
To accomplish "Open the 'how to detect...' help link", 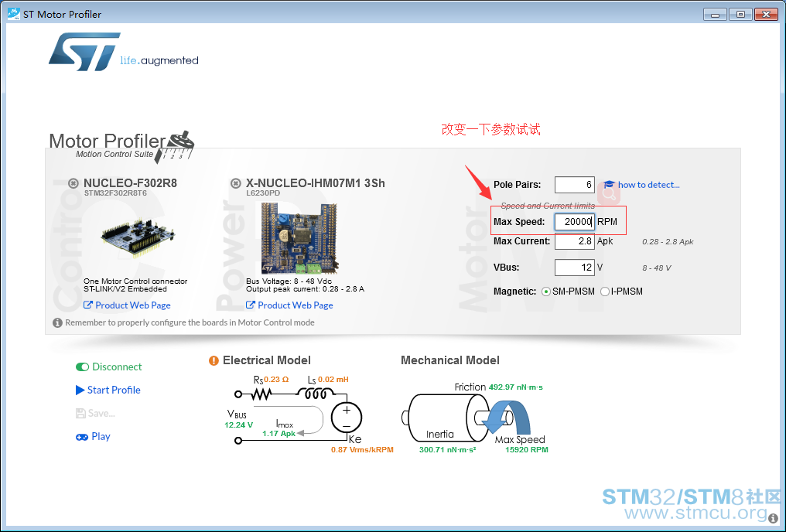I will click(648, 185).
